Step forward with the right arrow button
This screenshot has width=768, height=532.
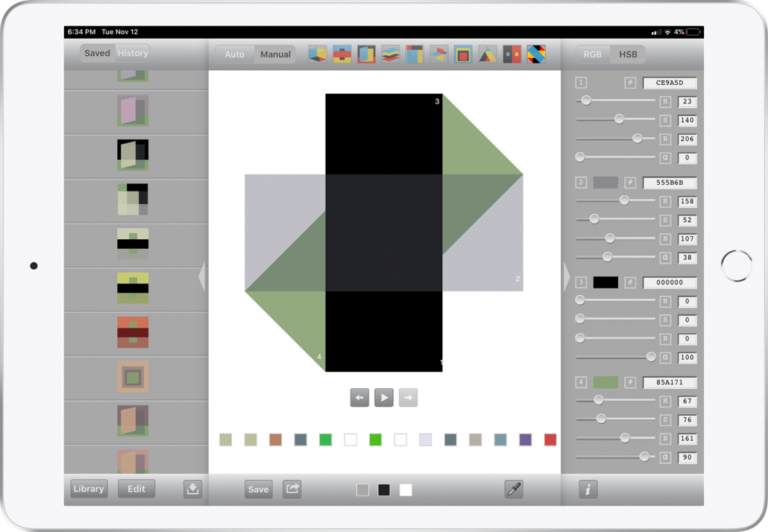[x=408, y=397]
